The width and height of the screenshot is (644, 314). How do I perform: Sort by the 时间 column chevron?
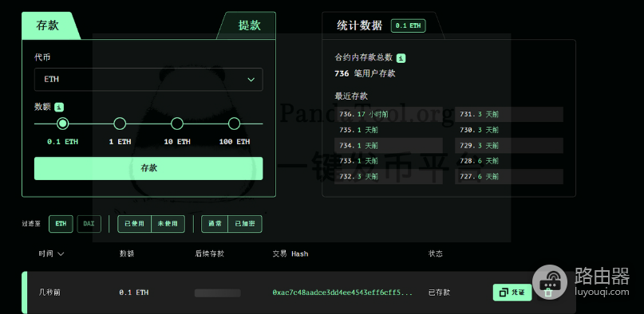61,254
